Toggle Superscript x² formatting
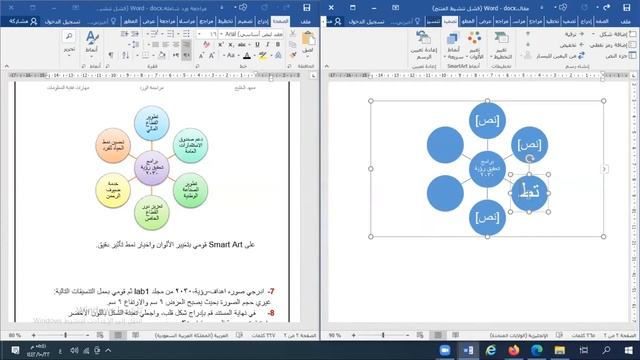Screen dimensions: 640x360 coord(221,44)
